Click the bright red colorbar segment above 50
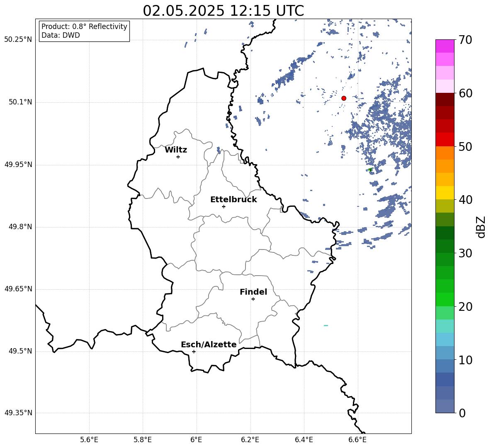491x448 pixels. [445, 140]
